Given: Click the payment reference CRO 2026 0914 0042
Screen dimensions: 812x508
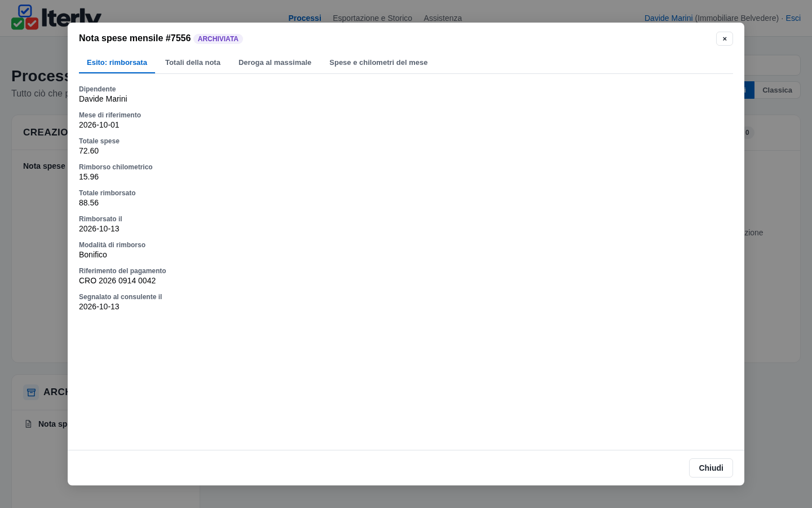Looking at the screenshot, I should (117, 281).
